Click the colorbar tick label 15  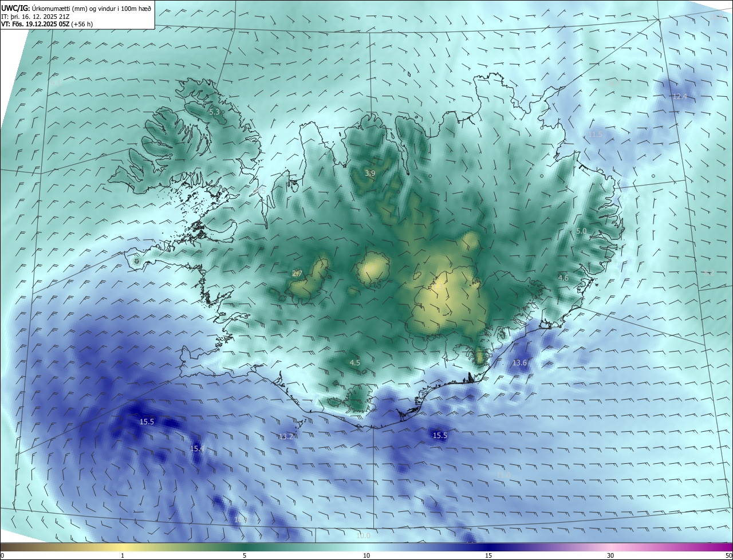pyautogui.click(x=488, y=555)
